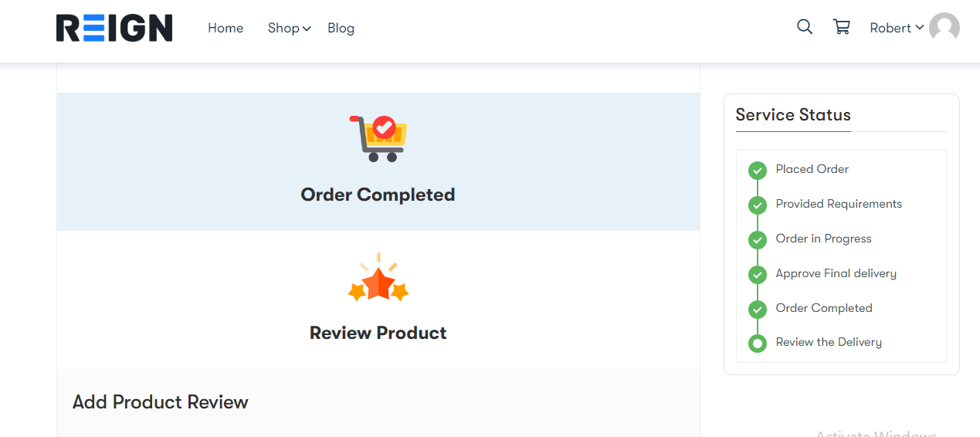Click the Order in Progress green checkmark
This screenshot has width=980, height=437.
point(758,239)
